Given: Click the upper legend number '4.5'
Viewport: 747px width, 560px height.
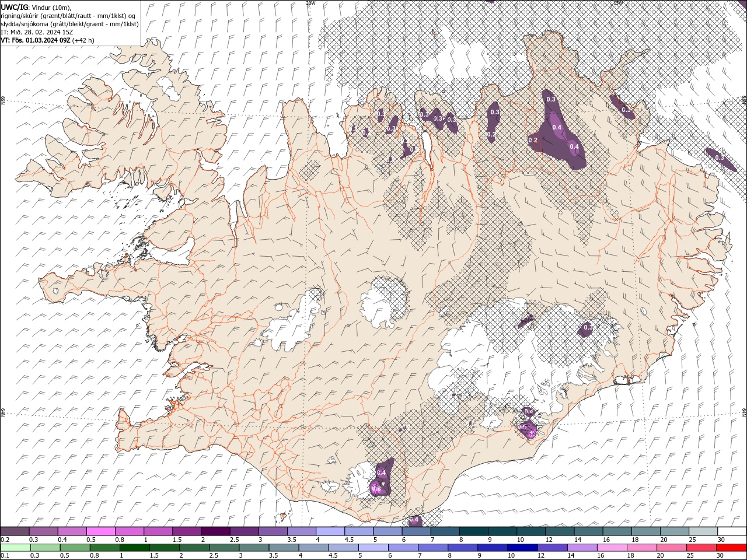Looking at the screenshot, I should coord(350,540).
